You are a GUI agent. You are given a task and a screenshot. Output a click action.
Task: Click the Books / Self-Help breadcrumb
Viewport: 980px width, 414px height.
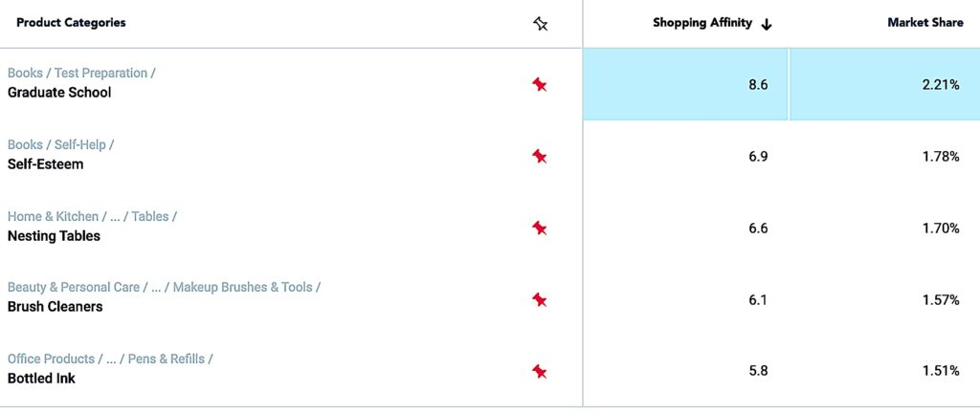[60, 145]
